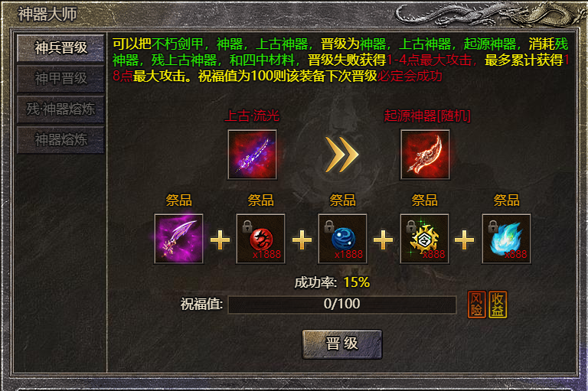
Task: Click the lock icon on blue flame slot
Action: pos(493,226)
